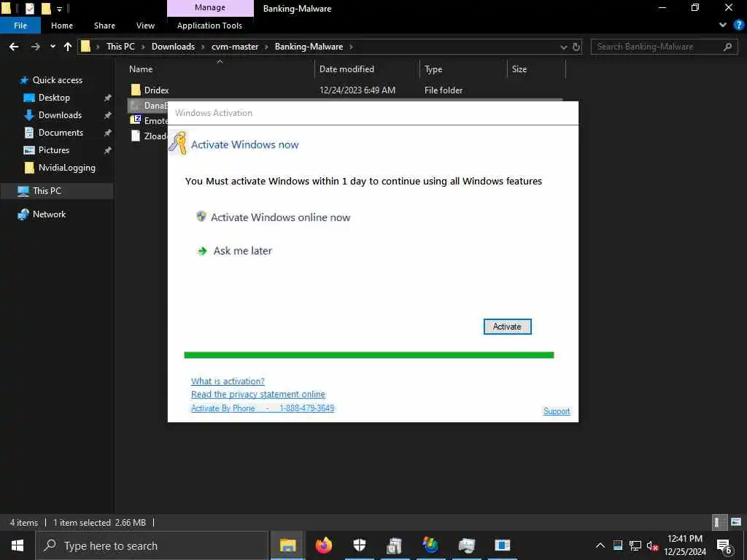Open Documents in the sidebar
The image size is (747, 560).
point(61,133)
